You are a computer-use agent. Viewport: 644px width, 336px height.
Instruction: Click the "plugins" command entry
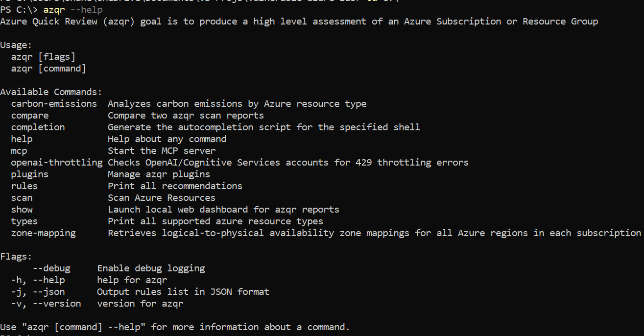(30, 174)
